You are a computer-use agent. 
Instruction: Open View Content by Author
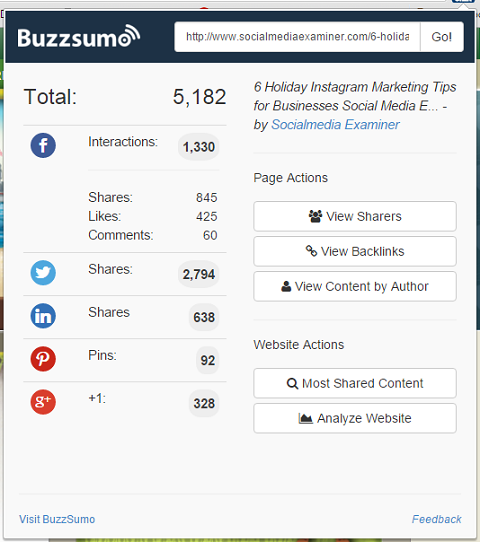coord(355,286)
